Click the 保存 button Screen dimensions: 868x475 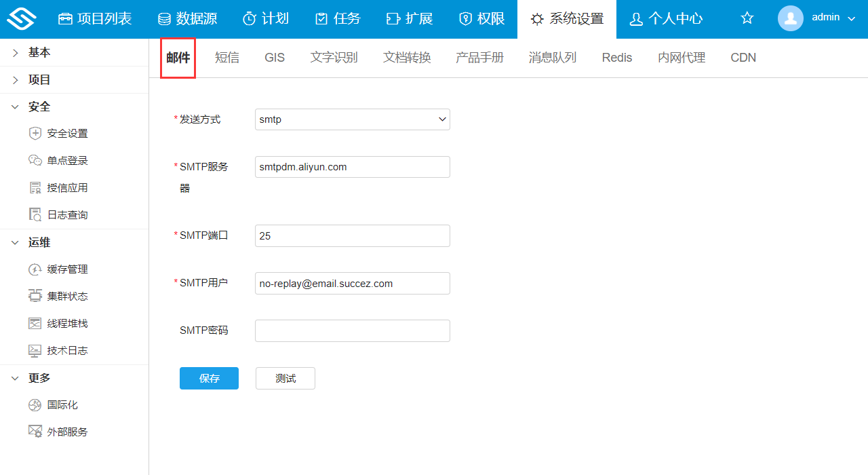[x=209, y=379]
